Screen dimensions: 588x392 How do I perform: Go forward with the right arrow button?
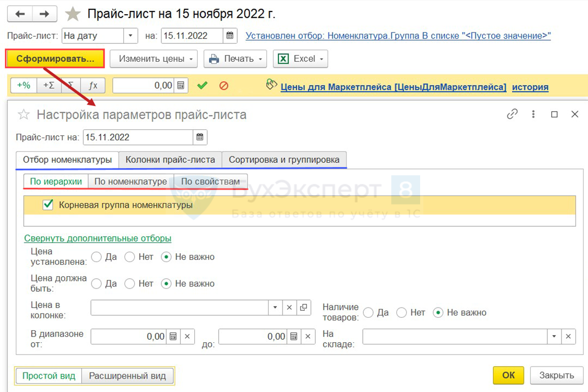(x=44, y=14)
